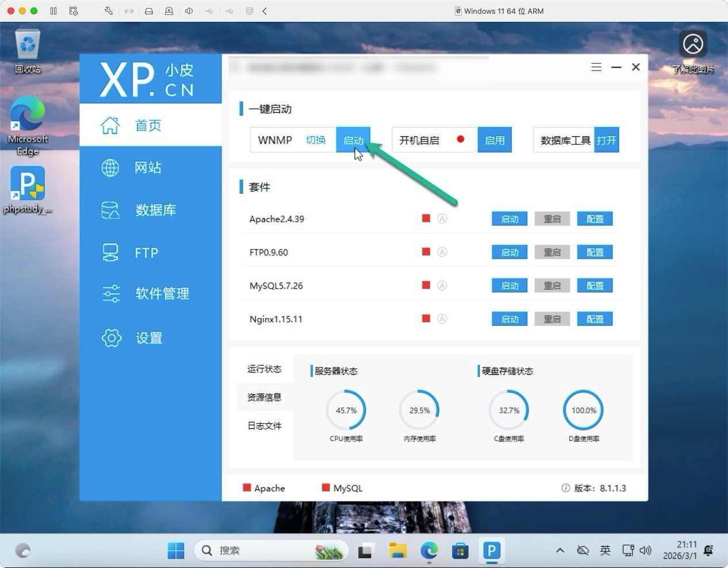Click the gear icon beside 设置
728x568 pixels.
pyautogui.click(x=111, y=337)
